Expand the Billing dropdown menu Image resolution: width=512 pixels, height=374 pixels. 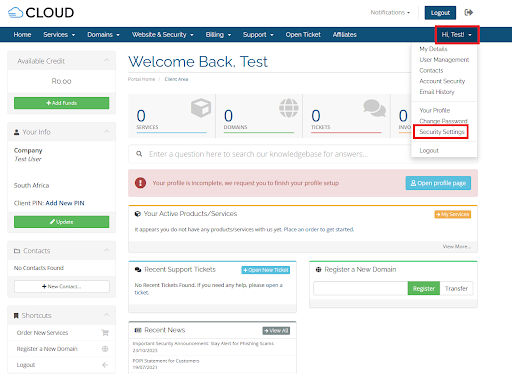(218, 35)
